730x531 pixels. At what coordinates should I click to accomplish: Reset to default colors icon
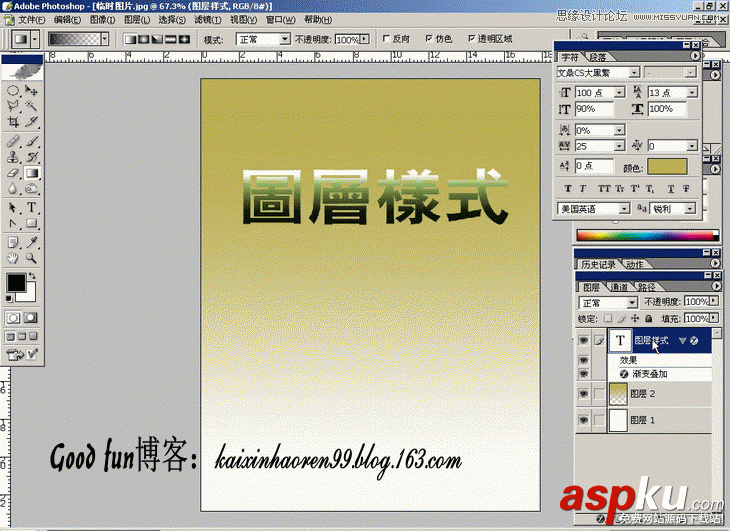[9, 298]
